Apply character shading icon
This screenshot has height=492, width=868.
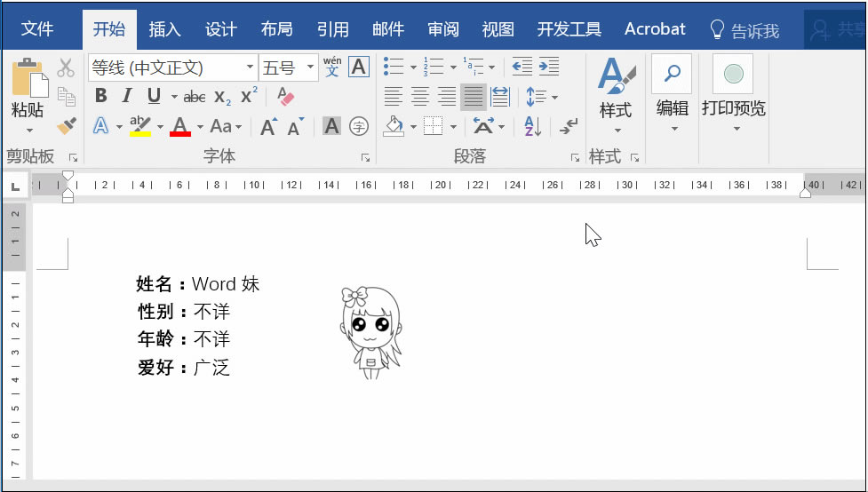click(x=331, y=126)
